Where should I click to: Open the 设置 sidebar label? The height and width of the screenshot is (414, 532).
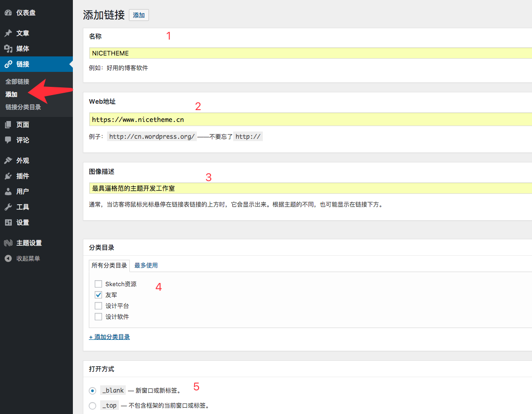pyautogui.click(x=23, y=222)
